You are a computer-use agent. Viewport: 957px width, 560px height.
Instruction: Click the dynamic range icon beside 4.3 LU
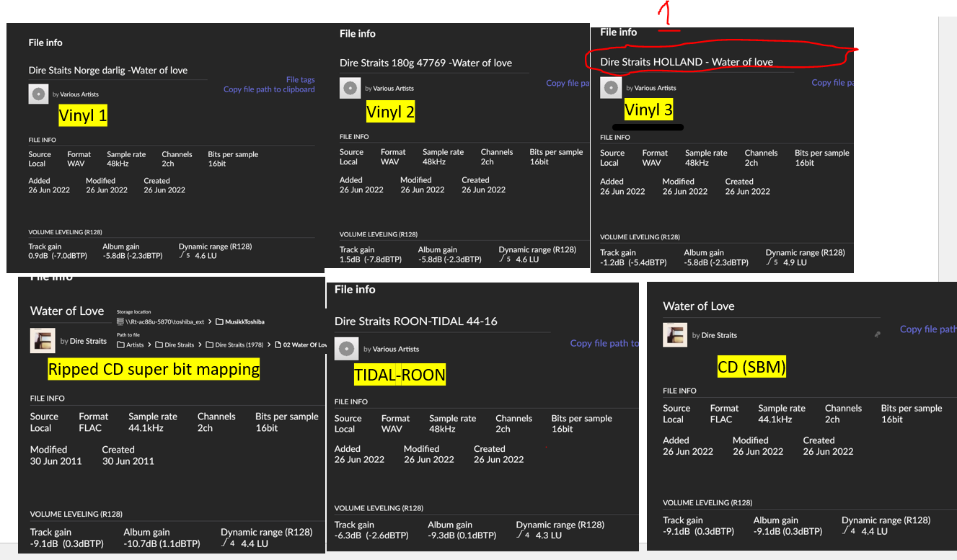click(523, 535)
